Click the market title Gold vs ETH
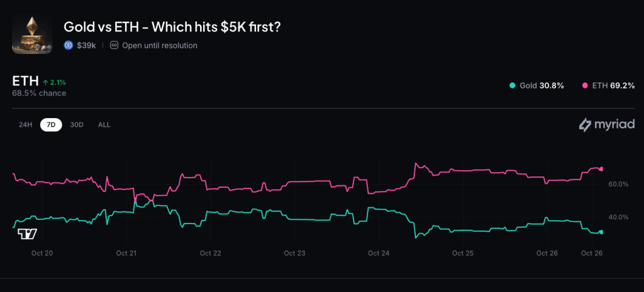 [x=172, y=27]
